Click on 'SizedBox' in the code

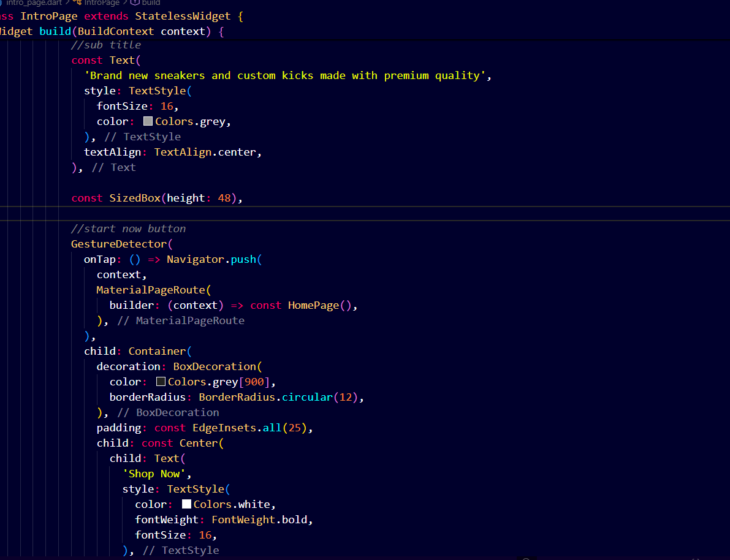(135, 199)
